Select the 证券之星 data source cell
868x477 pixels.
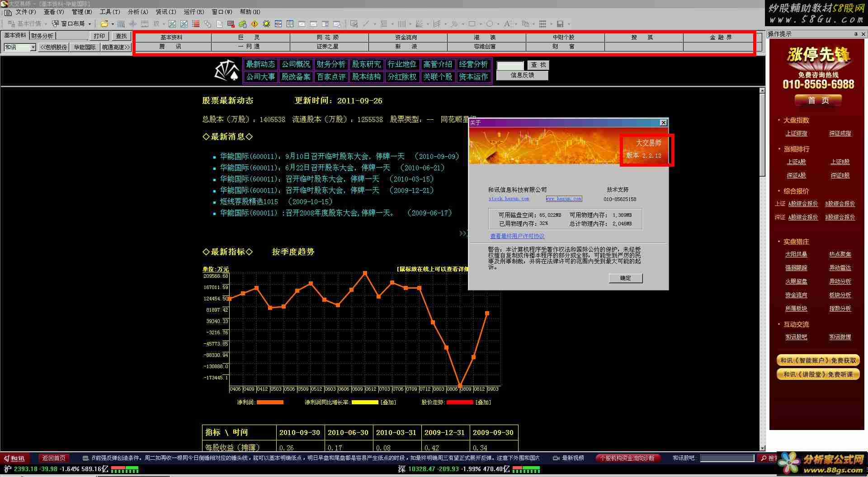(x=329, y=47)
